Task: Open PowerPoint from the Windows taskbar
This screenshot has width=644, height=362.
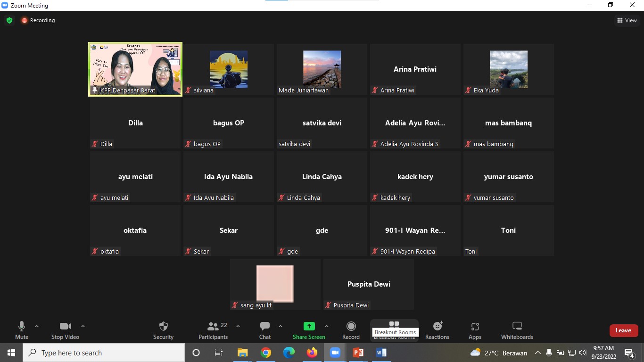Action: click(x=358, y=353)
